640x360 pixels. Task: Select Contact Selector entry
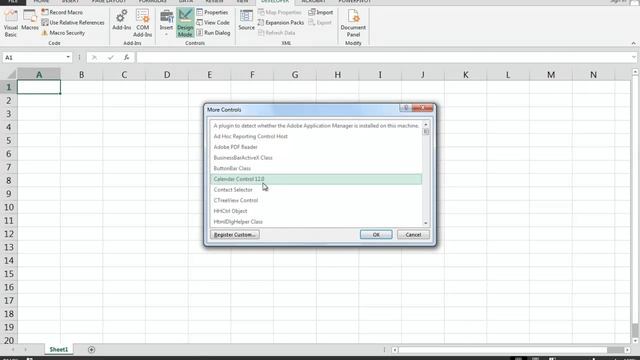316,190
